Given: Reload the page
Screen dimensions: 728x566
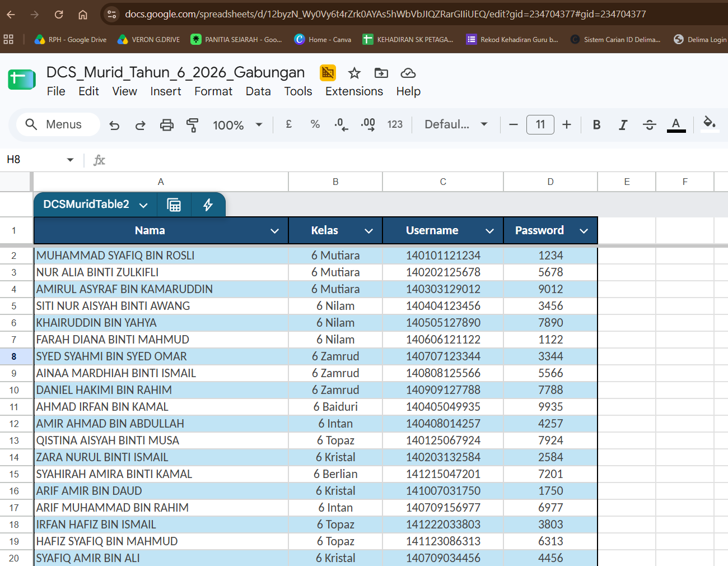Looking at the screenshot, I should pos(59,15).
